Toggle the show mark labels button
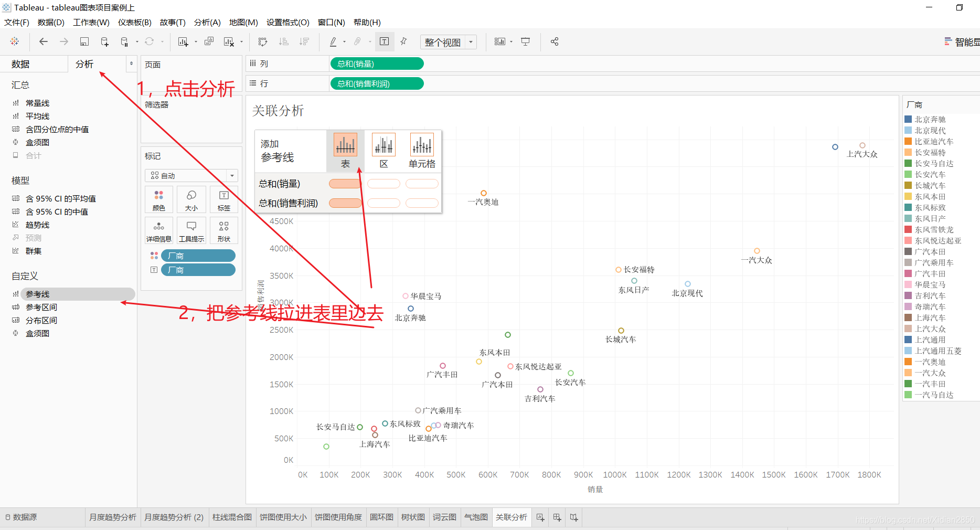Viewport: 980px width, 530px height. point(384,41)
